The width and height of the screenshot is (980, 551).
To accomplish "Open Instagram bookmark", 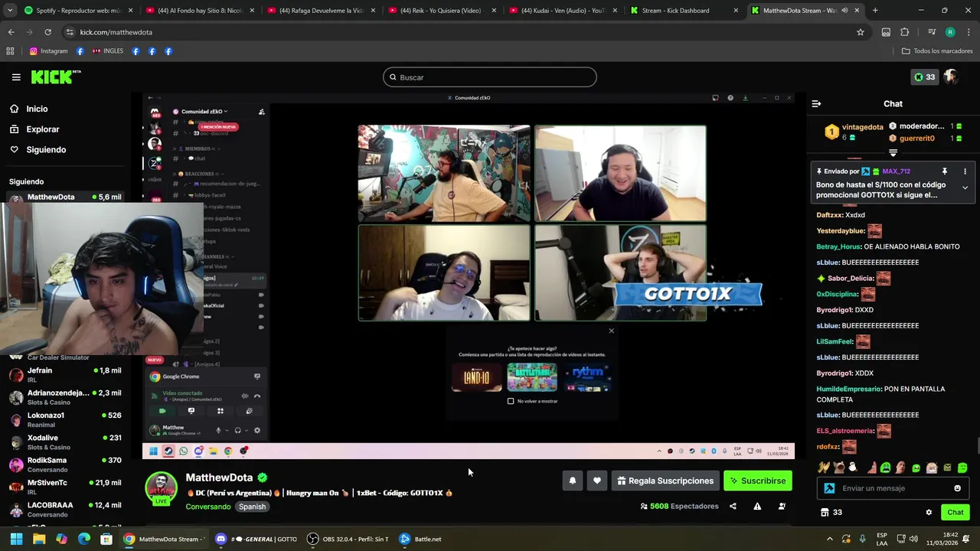I will tap(48, 51).
